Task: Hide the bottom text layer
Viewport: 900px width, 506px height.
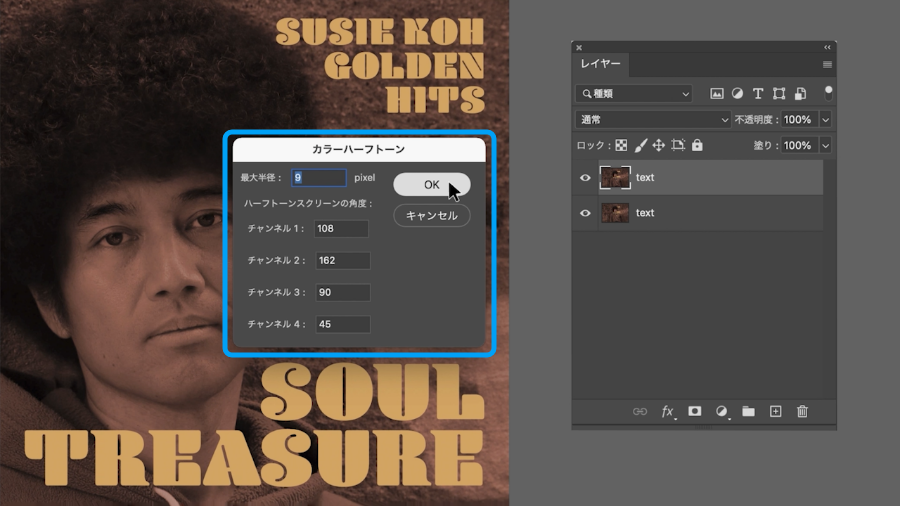Action: (x=585, y=213)
